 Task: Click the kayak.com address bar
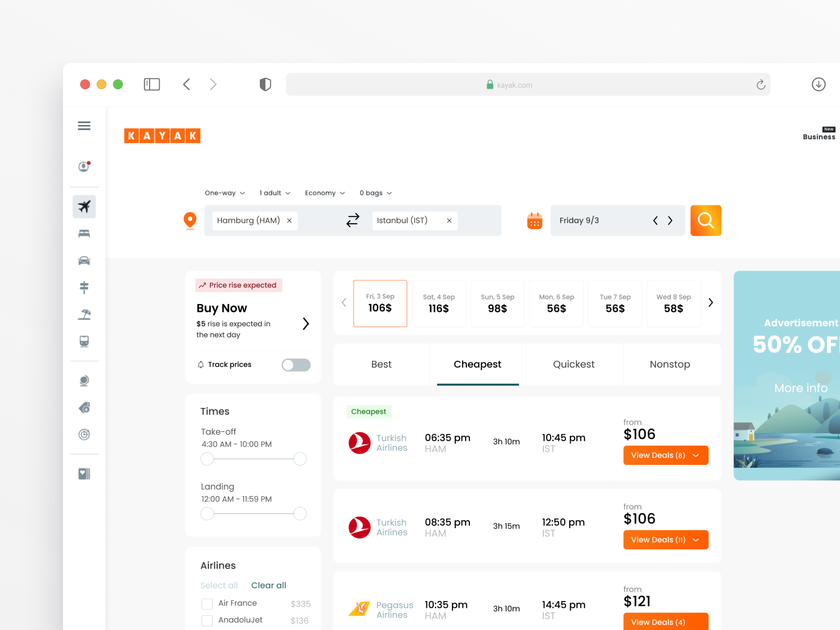click(x=528, y=85)
